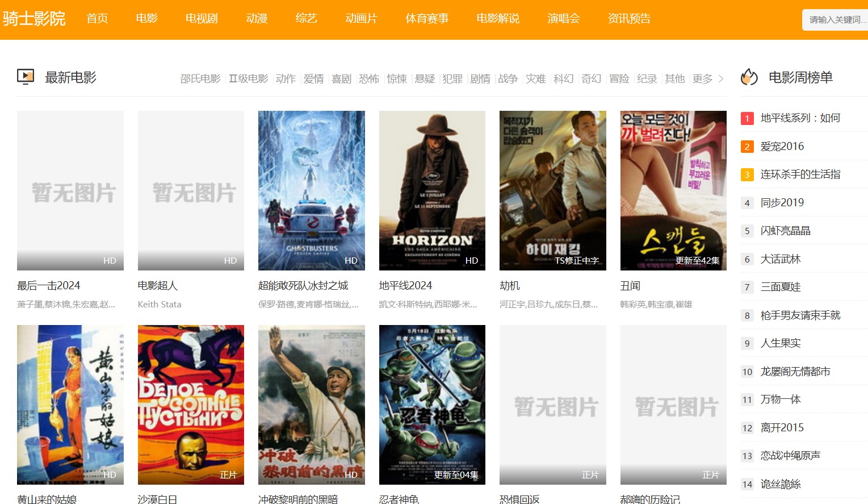Open rank 10 龙屠阁无情都市
The height and width of the screenshot is (504, 868).
(x=795, y=371)
